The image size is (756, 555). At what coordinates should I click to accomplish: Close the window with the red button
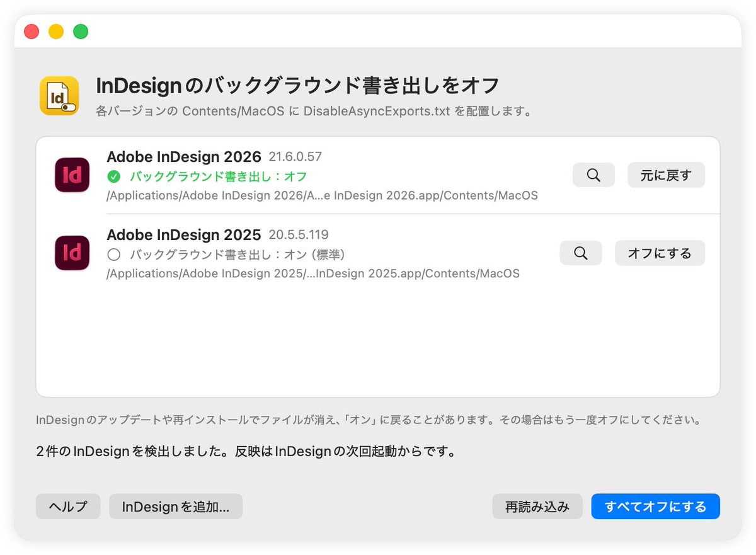[31, 31]
